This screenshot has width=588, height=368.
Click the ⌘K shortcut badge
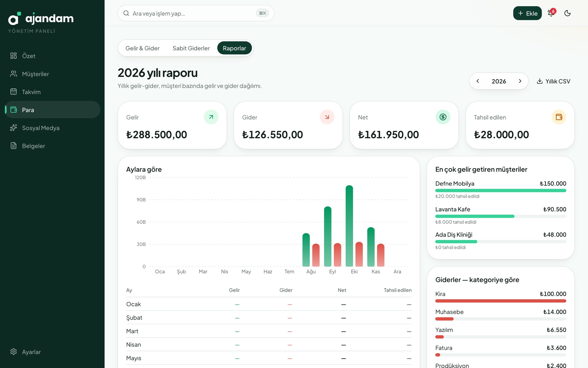point(262,13)
